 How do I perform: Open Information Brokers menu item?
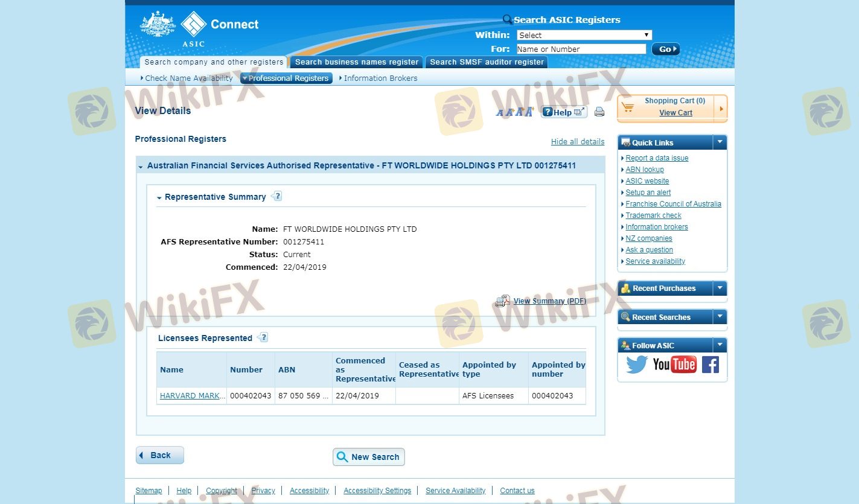pyautogui.click(x=380, y=78)
